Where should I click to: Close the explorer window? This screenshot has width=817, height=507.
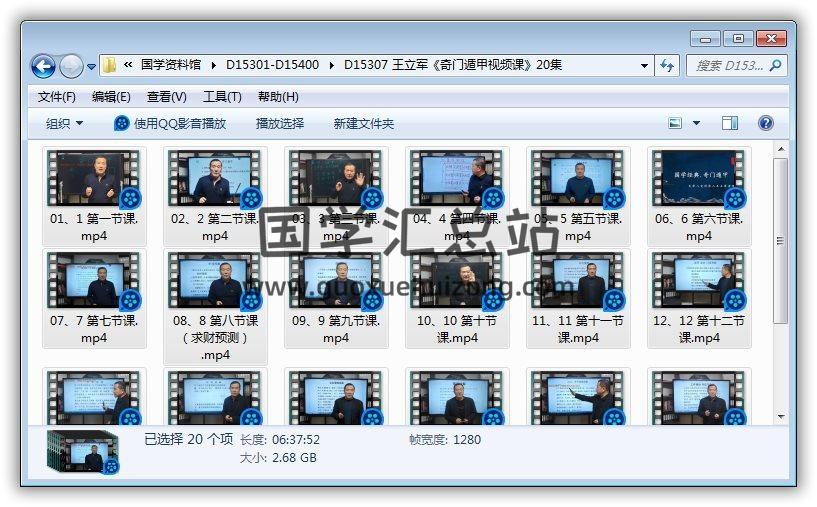(771, 39)
